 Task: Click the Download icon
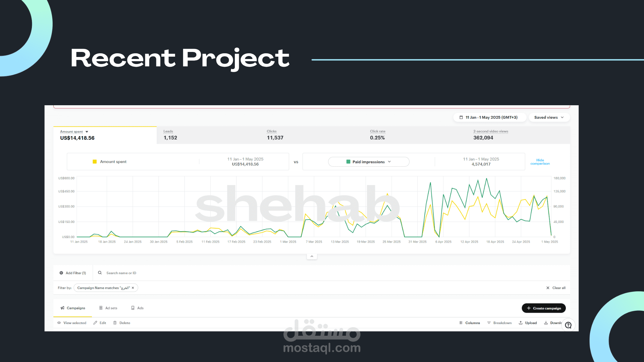546,323
